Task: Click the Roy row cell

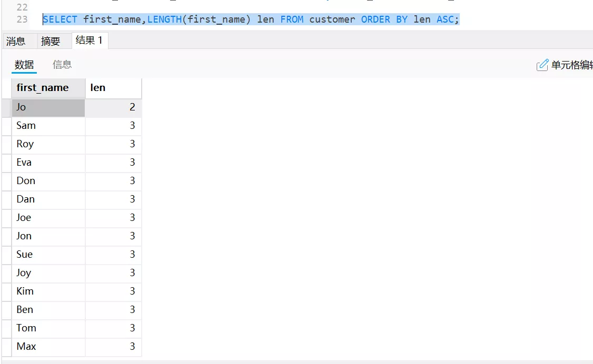Action: (x=48, y=144)
